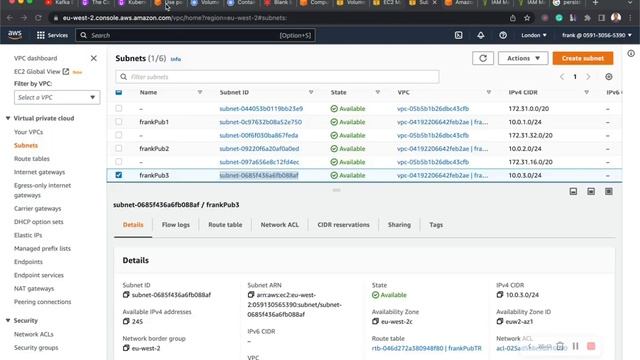Screen dimensions: 640x360
Task: Open the Network ACL tab
Action: point(280,225)
